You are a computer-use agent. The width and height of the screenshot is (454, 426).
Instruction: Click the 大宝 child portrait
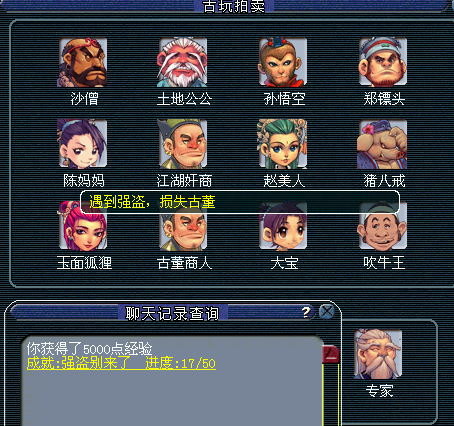[x=283, y=230]
